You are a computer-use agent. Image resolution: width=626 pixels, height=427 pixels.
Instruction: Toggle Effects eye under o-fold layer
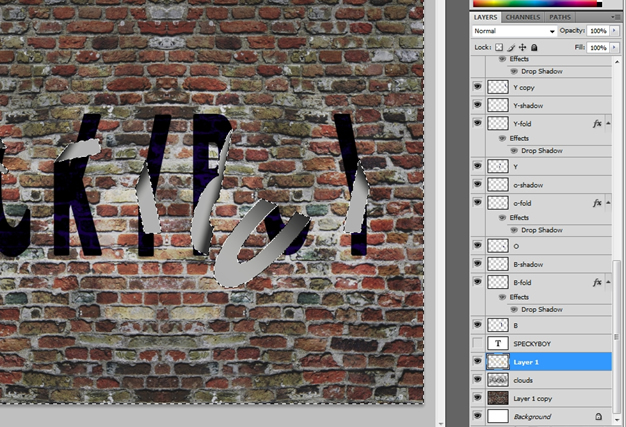click(502, 217)
